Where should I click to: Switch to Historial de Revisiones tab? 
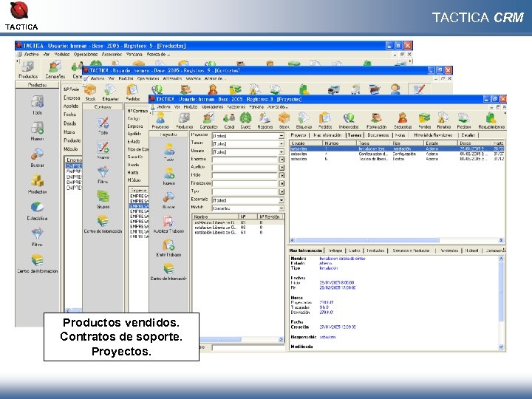[x=433, y=135]
